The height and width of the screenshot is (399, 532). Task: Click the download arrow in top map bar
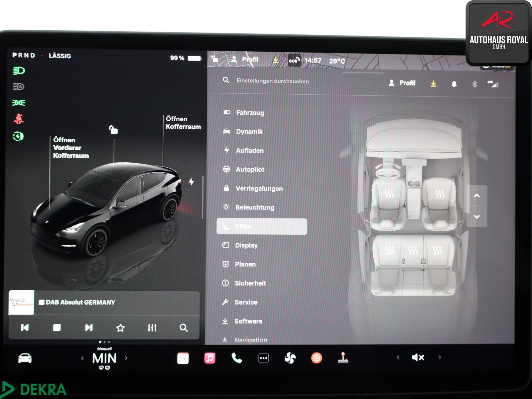[x=276, y=60]
